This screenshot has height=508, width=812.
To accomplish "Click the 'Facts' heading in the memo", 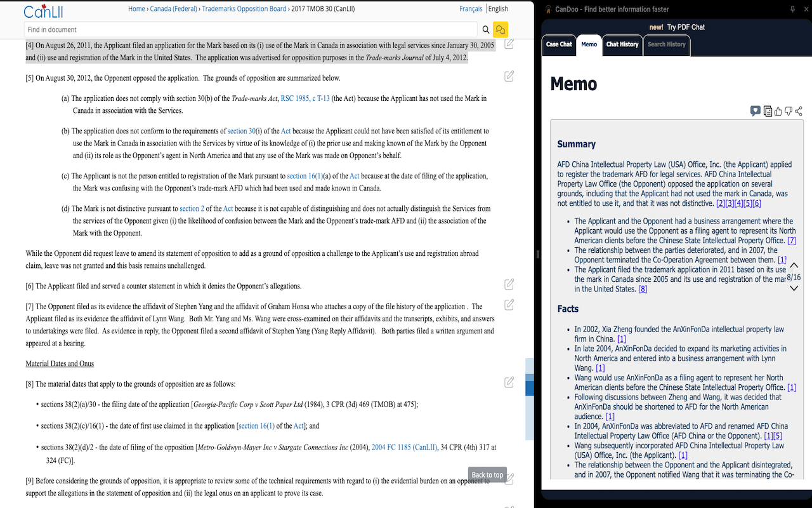I will 568,309.
